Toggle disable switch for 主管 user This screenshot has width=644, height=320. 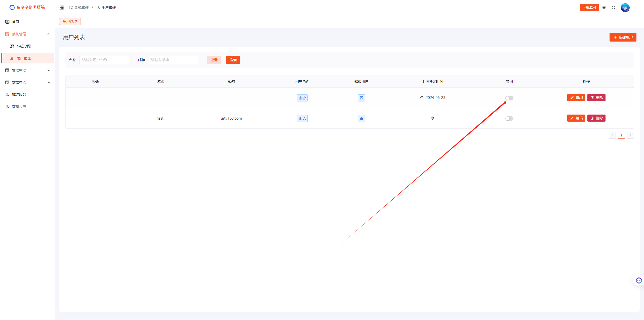click(x=509, y=98)
